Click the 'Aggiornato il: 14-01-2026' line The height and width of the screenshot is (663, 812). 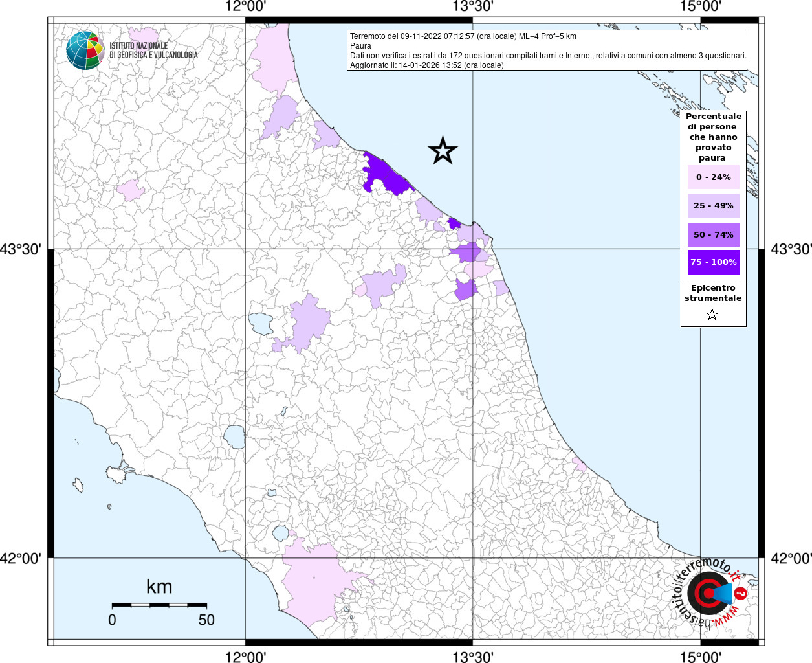click(427, 65)
